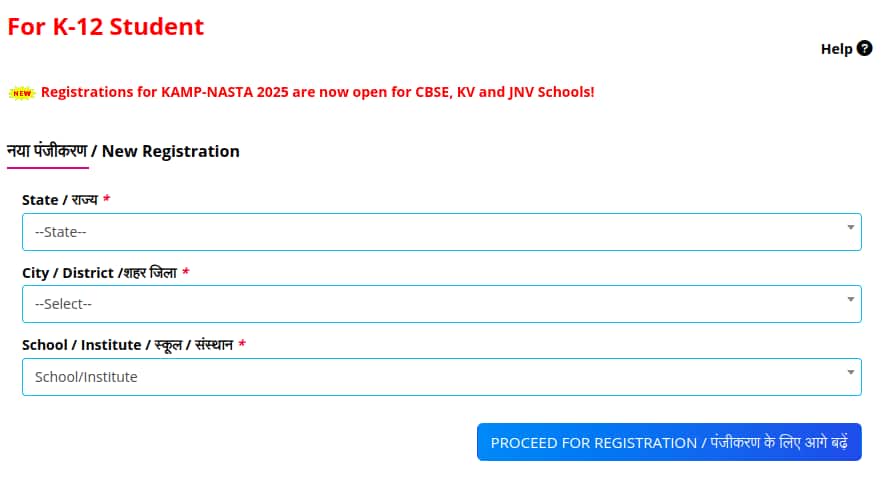
Task: Click the red asterisk beside City / District label
Action: point(186,272)
